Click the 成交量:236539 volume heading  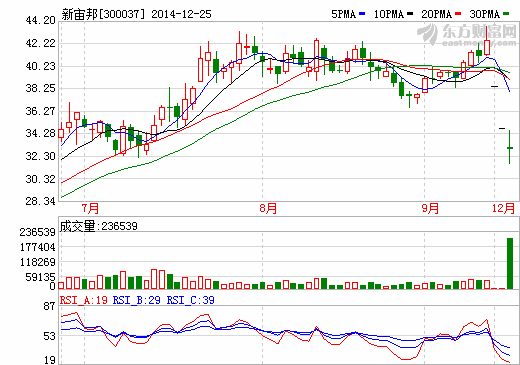pos(99,226)
